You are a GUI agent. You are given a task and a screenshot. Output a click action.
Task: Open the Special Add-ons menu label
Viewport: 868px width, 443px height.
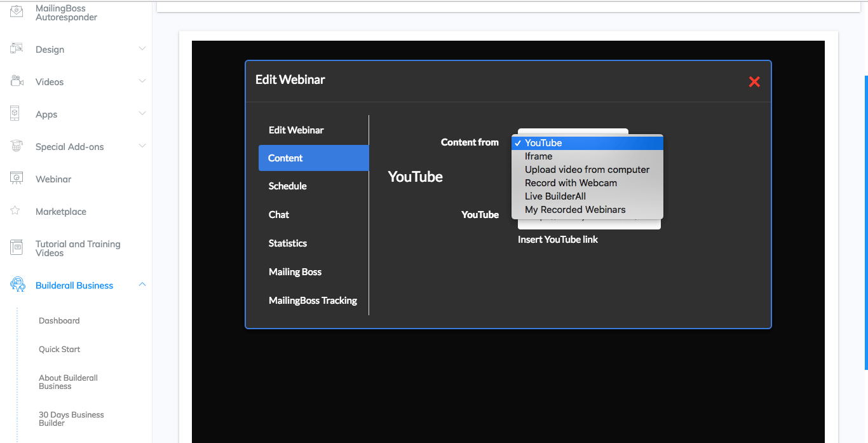[x=69, y=147]
